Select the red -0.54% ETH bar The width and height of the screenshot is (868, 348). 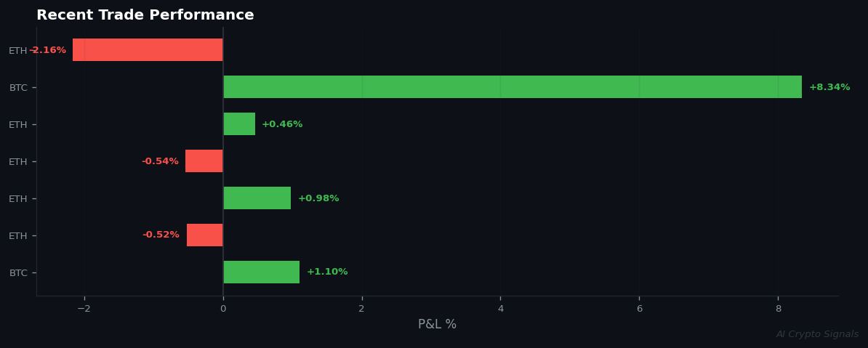204,161
